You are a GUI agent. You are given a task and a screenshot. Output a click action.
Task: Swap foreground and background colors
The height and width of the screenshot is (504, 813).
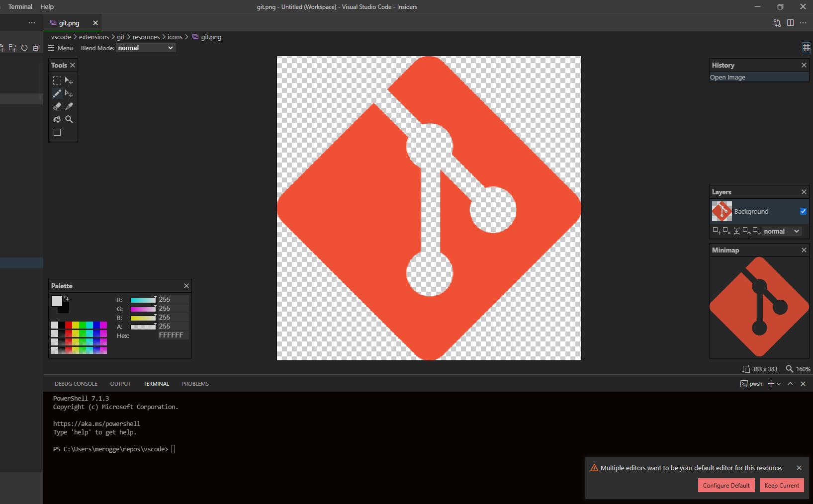point(66,298)
